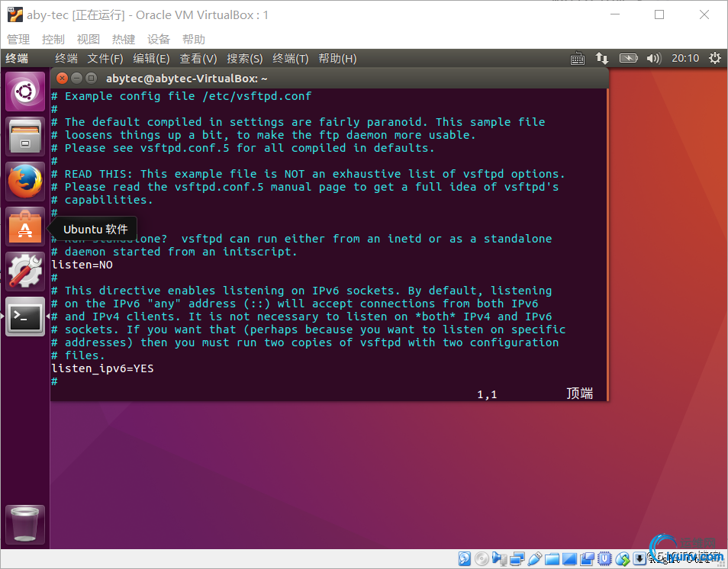Click VirtualBox audio status icon

pyautogui.click(x=499, y=559)
